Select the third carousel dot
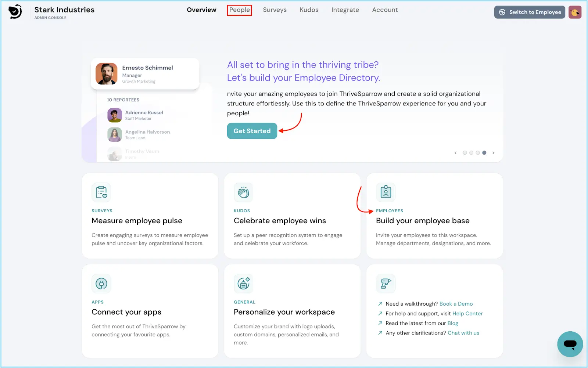This screenshot has width=588, height=368. tap(478, 153)
